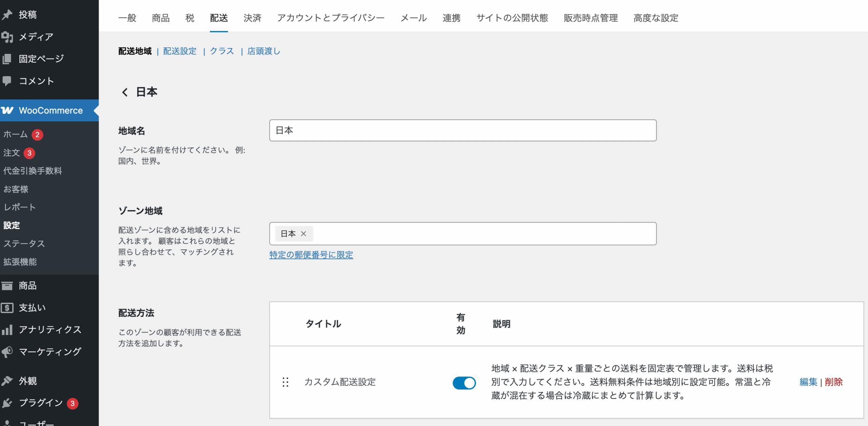The width and height of the screenshot is (868, 426).
Task: Click inside the 地域名 name field
Action: click(x=463, y=130)
